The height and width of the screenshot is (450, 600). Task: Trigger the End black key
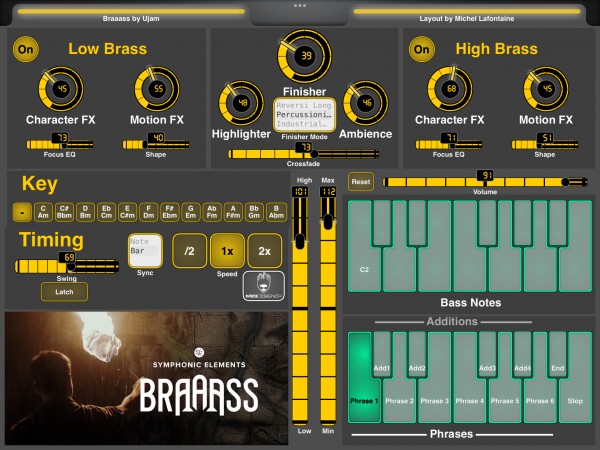coord(558,355)
